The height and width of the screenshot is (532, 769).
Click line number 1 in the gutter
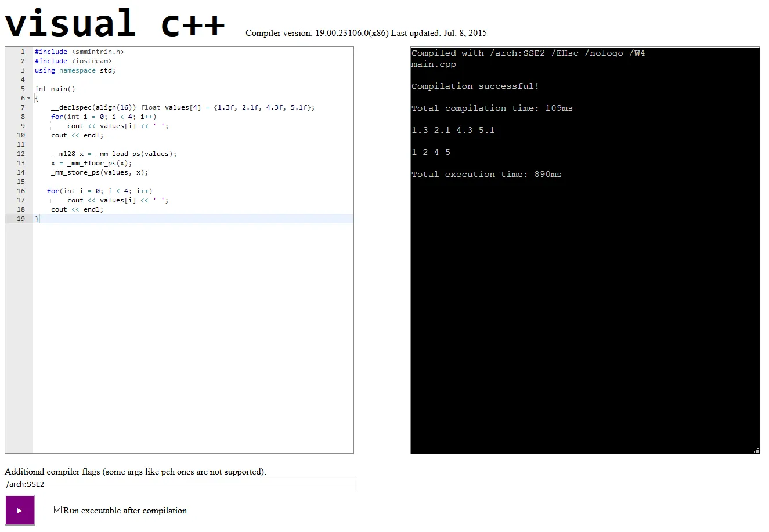click(x=23, y=52)
